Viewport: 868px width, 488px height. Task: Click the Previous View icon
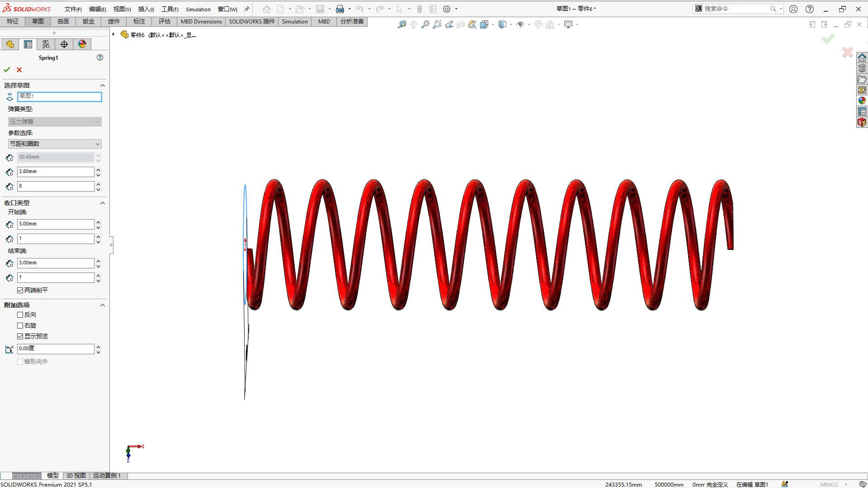(449, 24)
